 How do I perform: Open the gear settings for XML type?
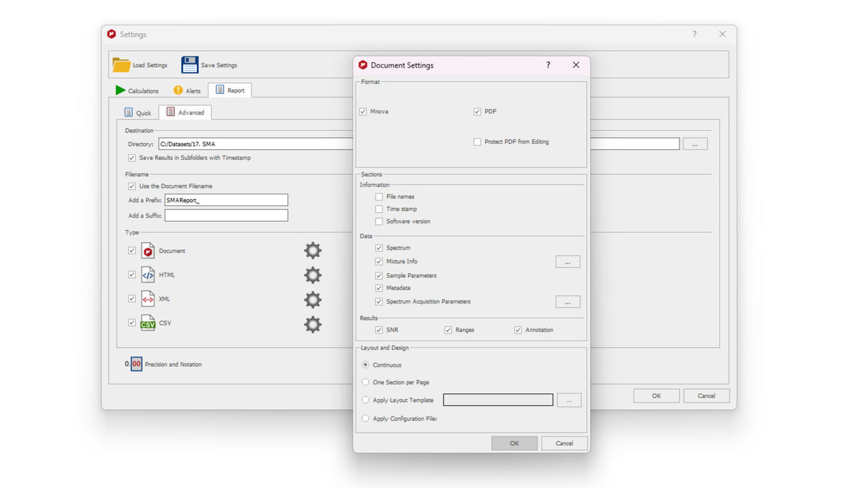[x=313, y=300]
